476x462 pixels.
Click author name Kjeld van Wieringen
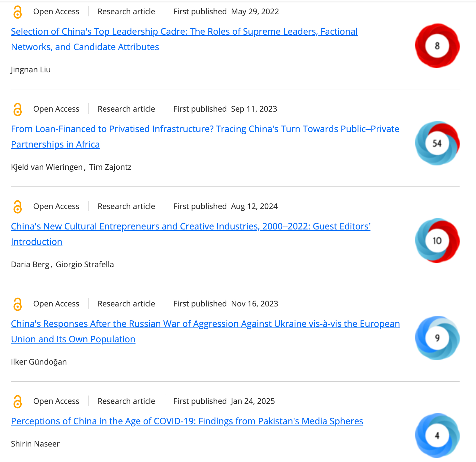(x=47, y=167)
